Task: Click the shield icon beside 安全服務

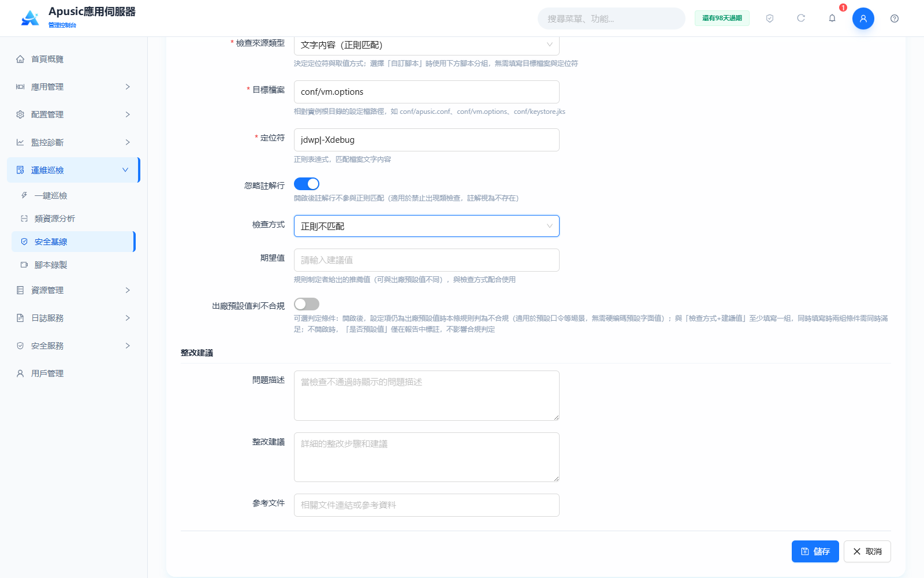Action: click(x=20, y=346)
